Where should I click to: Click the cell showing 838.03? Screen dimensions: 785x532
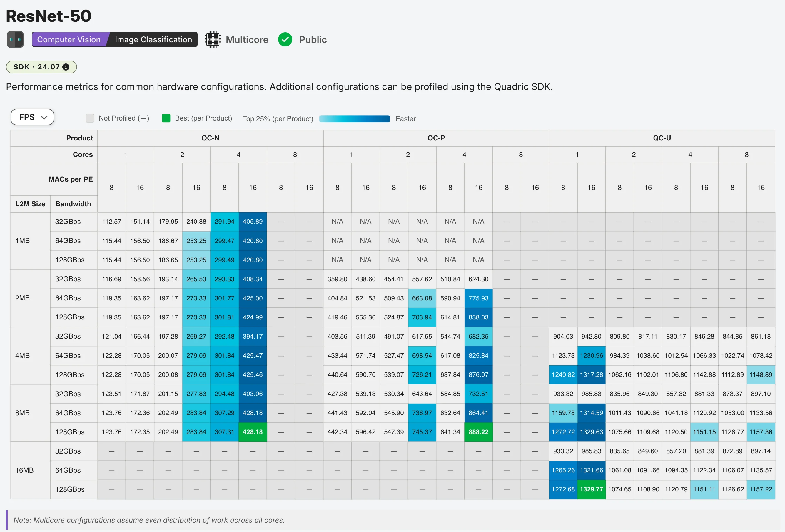click(478, 317)
